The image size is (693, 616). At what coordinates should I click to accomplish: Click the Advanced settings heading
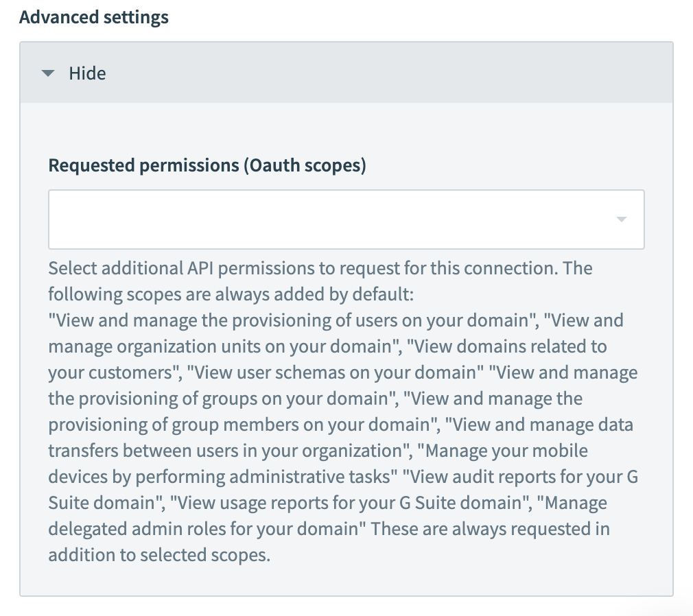pos(94,17)
